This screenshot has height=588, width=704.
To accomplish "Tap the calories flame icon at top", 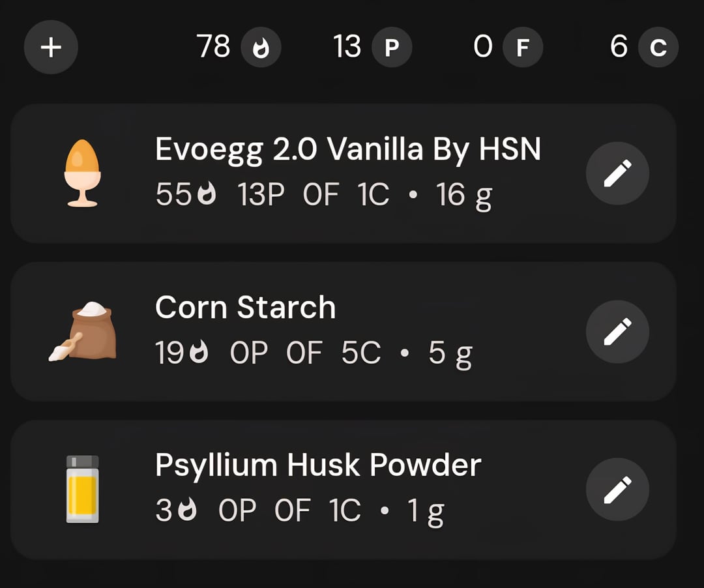I will (x=261, y=48).
